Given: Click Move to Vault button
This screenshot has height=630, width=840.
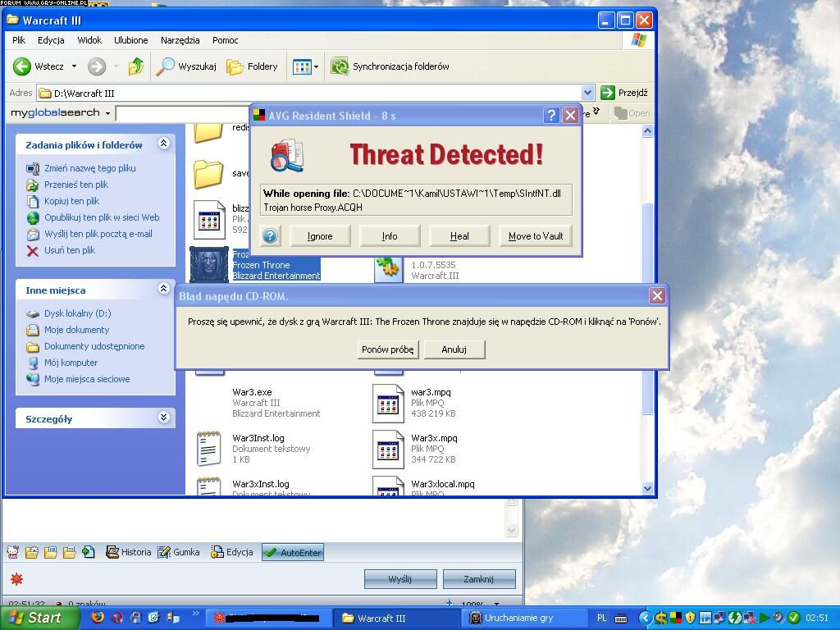Looking at the screenshot, I should [536, 236].
